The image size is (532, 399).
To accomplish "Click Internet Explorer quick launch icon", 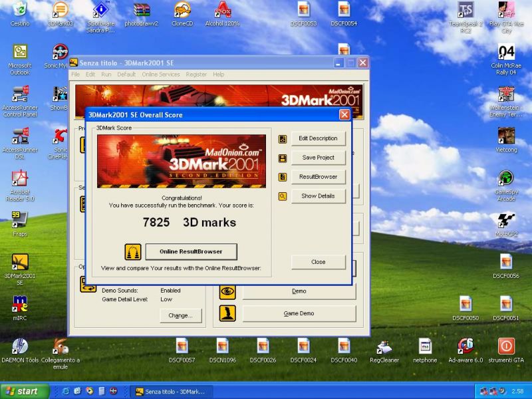I will point(66,391).
